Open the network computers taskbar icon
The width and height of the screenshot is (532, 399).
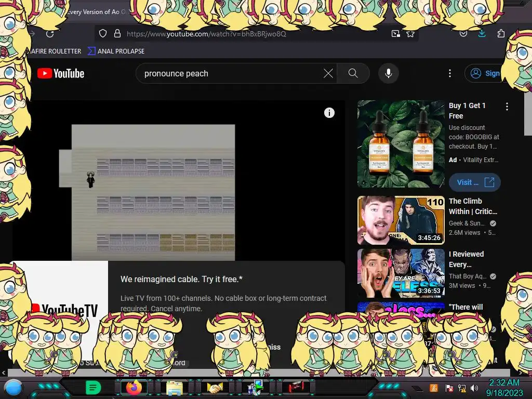(256, 388)
